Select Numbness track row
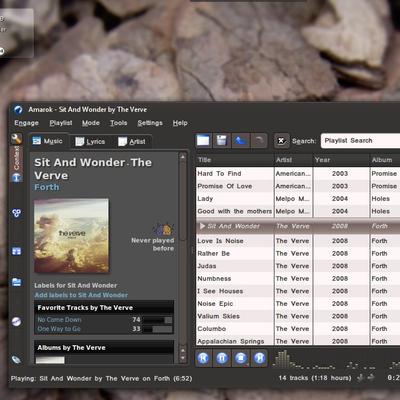Viewport: 400px width, 400px height. 298,279
